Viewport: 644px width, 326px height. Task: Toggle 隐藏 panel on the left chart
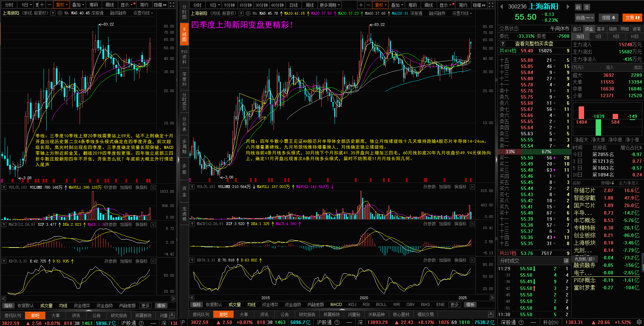tap(160, 5)
